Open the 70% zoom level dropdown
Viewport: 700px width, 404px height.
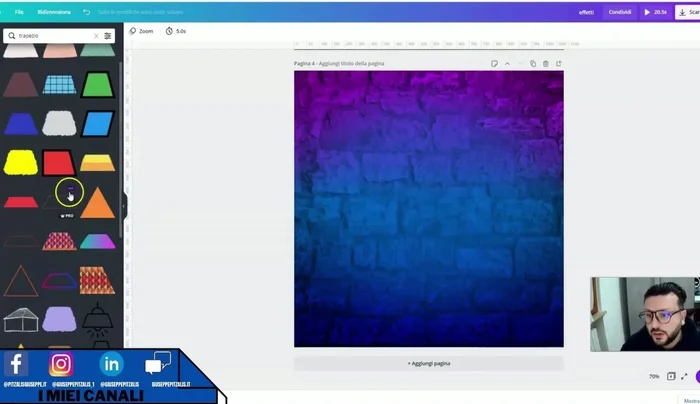tap(654, 376)
